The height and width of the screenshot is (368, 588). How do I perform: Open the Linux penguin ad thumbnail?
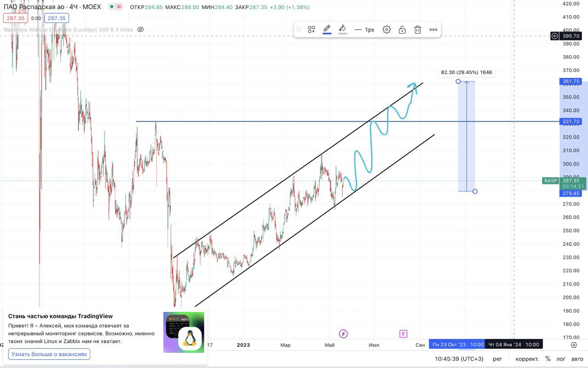tap(184, 333)
